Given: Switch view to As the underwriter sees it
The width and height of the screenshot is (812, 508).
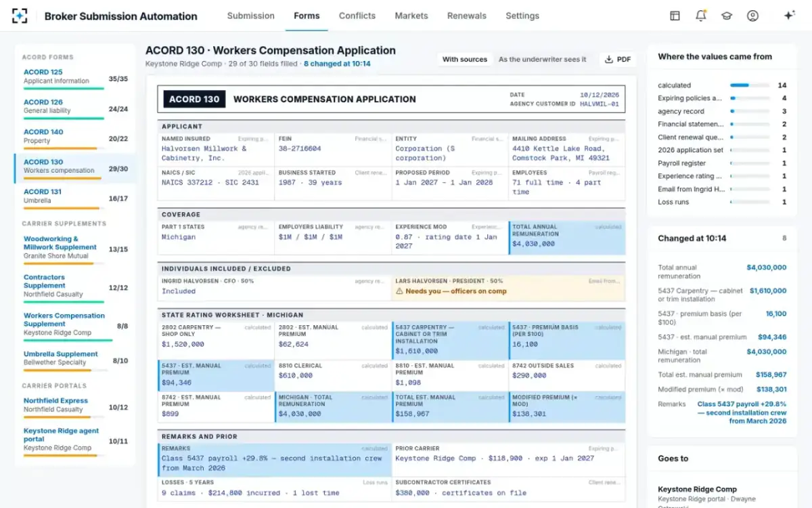Looking at the screenshot, I should [x=543, y=60].
